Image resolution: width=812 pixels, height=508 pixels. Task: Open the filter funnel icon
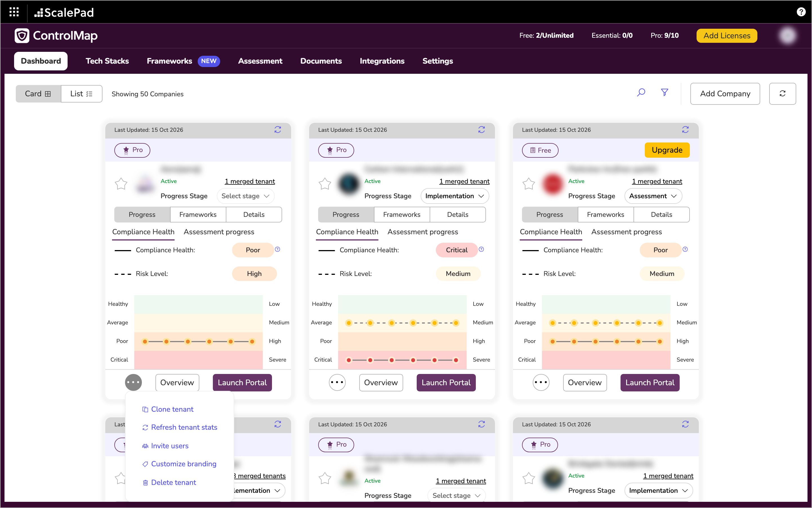[x=664, y=92]
